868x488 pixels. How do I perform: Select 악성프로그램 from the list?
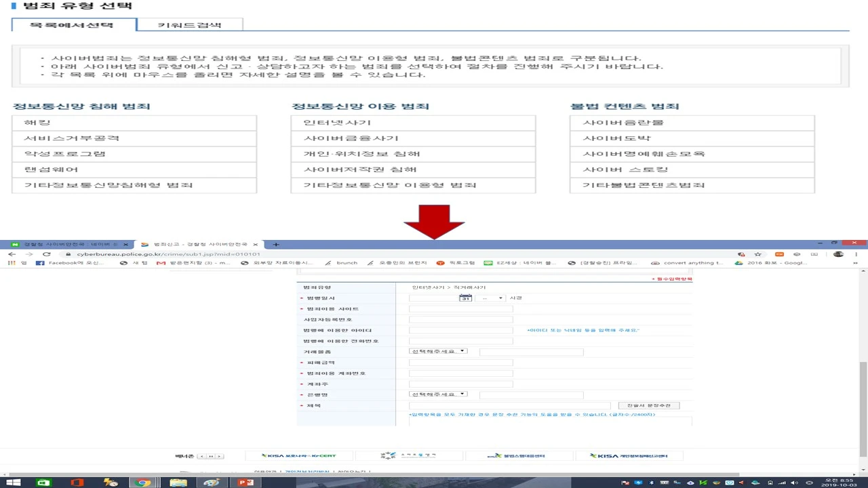tap(134, 154)
